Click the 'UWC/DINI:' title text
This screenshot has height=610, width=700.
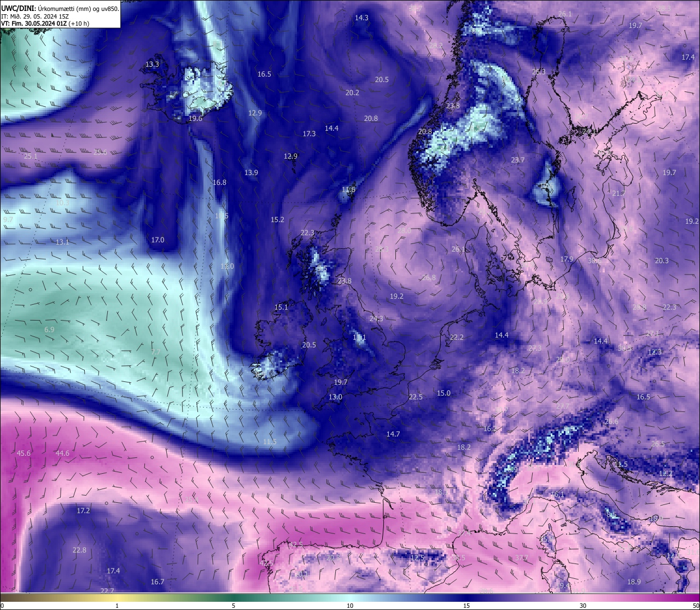pos(19,9)
